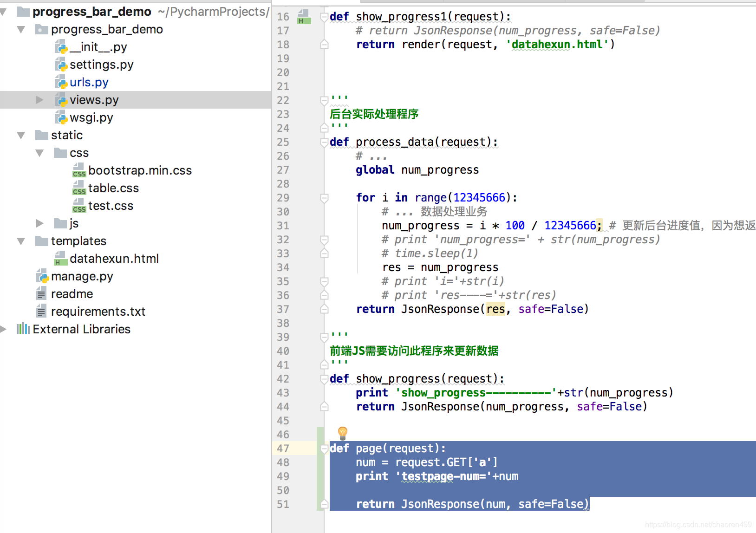
Task: Collapse the css folder
Action: pyautogui.click(x=39, y=153)
